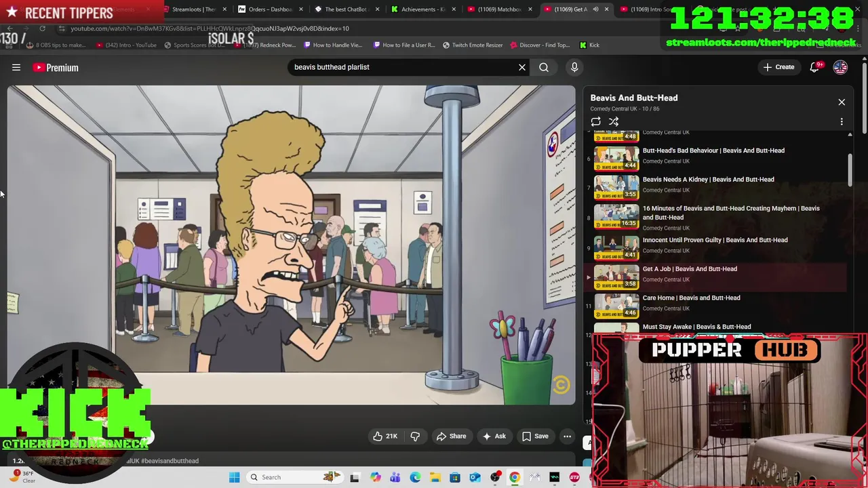Open playlist panel three-dot options
The image size is (868, 488).
pyautogui.click(x=842, y=121)
